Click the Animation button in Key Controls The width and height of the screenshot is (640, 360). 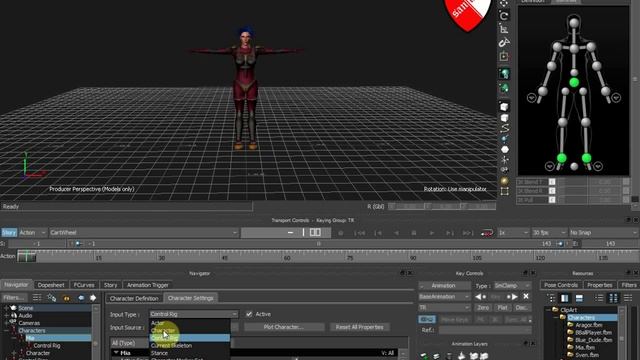pos(444,286)
